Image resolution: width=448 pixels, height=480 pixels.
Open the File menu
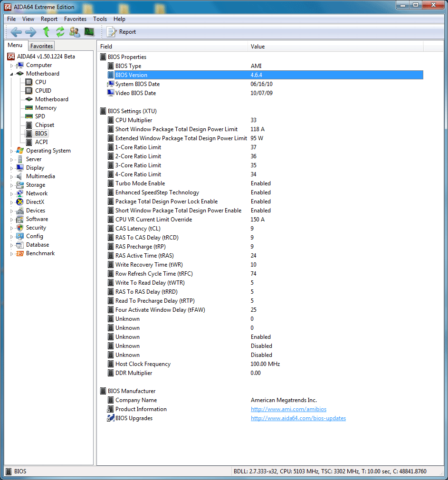[11, 19]
